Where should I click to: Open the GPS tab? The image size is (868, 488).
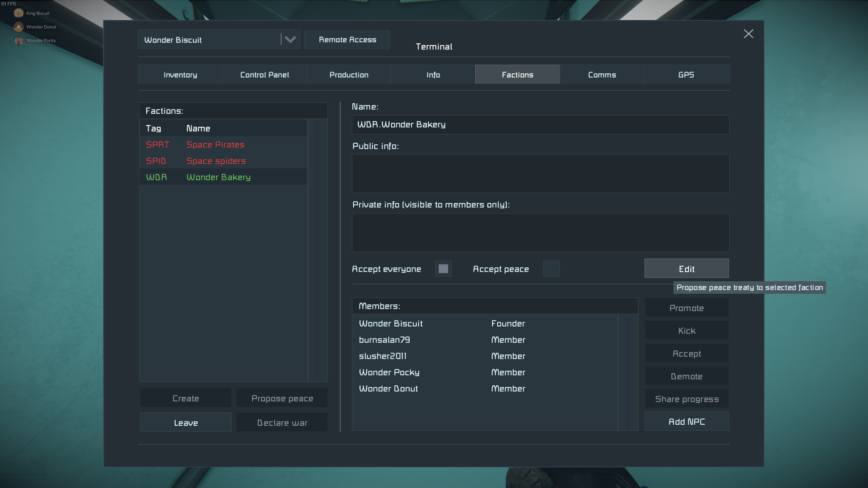pyautogui.click(x=686, y=75)
